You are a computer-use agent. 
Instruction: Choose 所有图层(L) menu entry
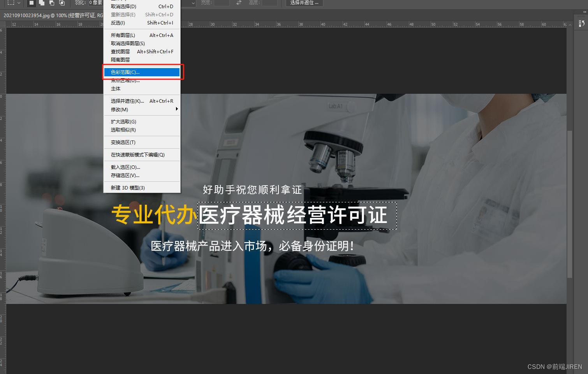tap(142, 35)
